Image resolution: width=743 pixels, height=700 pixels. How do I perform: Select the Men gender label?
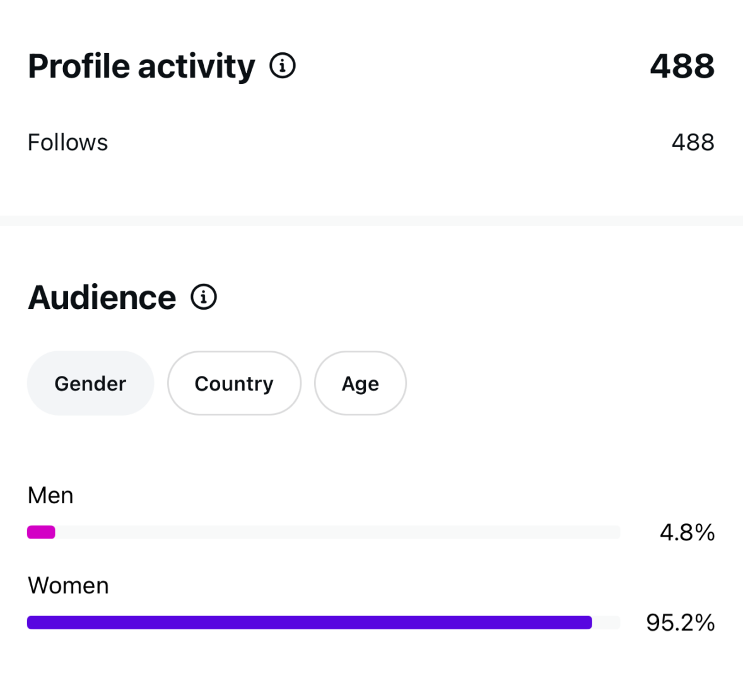click(50, 496)
